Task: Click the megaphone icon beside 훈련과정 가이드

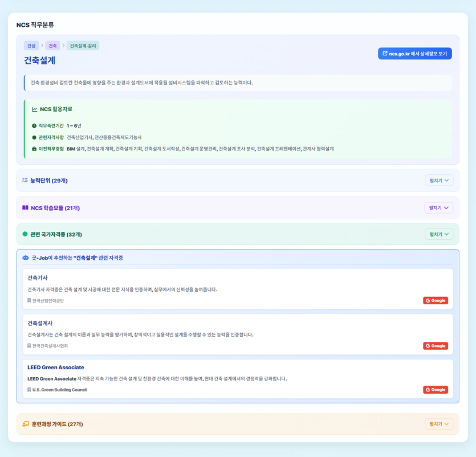Action: pyautogui.click(x=25, y=424)
